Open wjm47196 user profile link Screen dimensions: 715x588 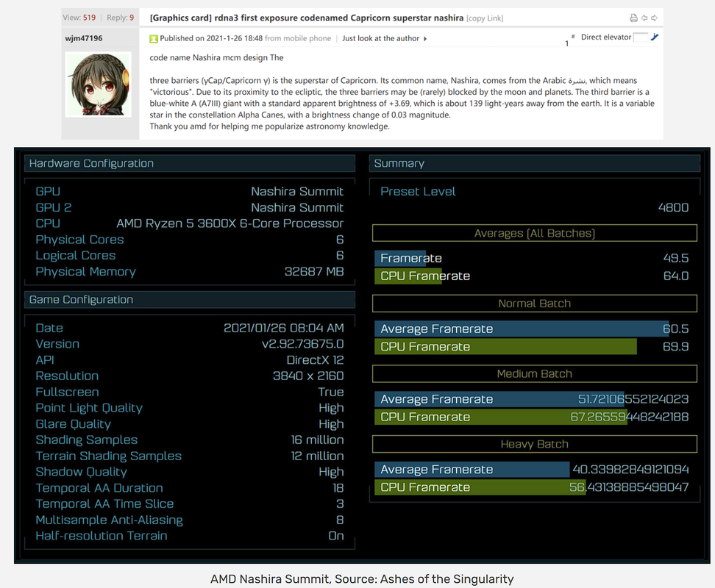(x=83, y=38)
